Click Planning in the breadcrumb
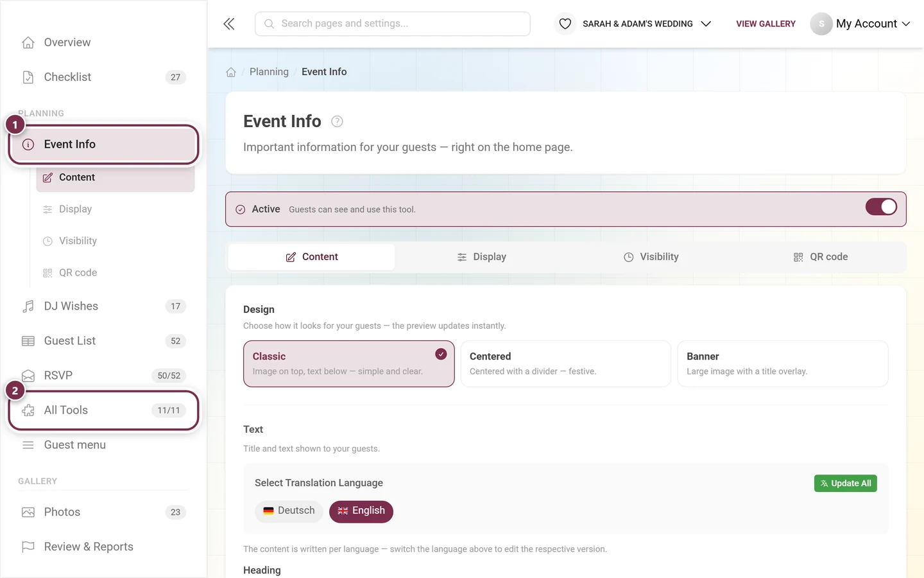 point(269,72)
